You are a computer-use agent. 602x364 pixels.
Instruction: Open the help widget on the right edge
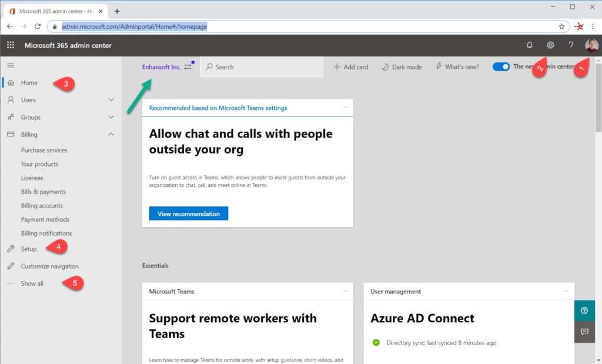(584, 310)
